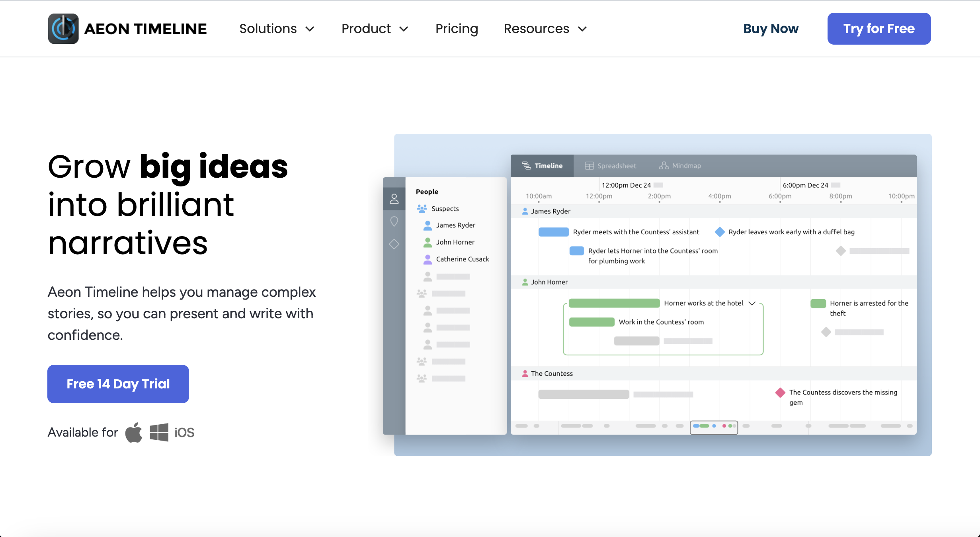Expand the Product navigation menu
The image size is (980, 537).
click(x=375, y=29)
